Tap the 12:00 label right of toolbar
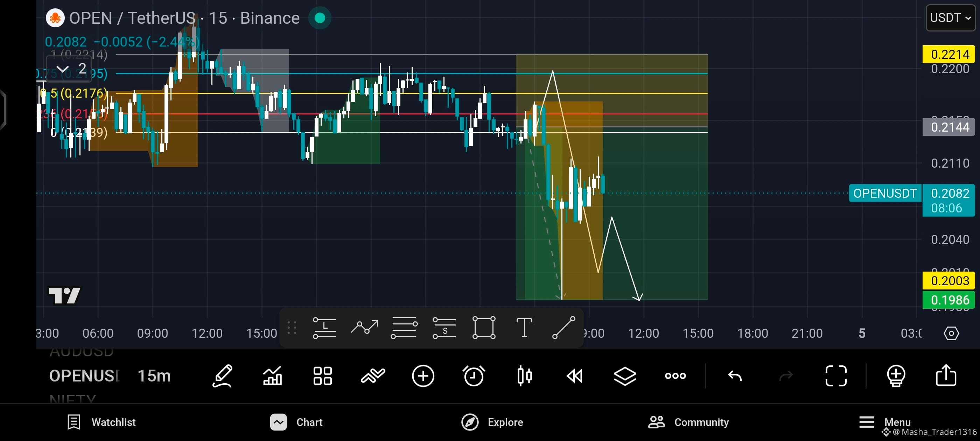980x441 pixels. coord(643,333)
